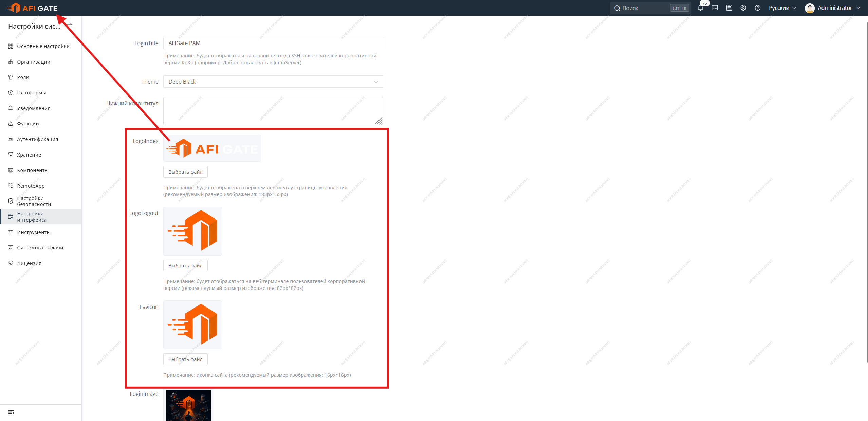Choose file for LogoIndex

pyautogui.click(x=185, y=172)
